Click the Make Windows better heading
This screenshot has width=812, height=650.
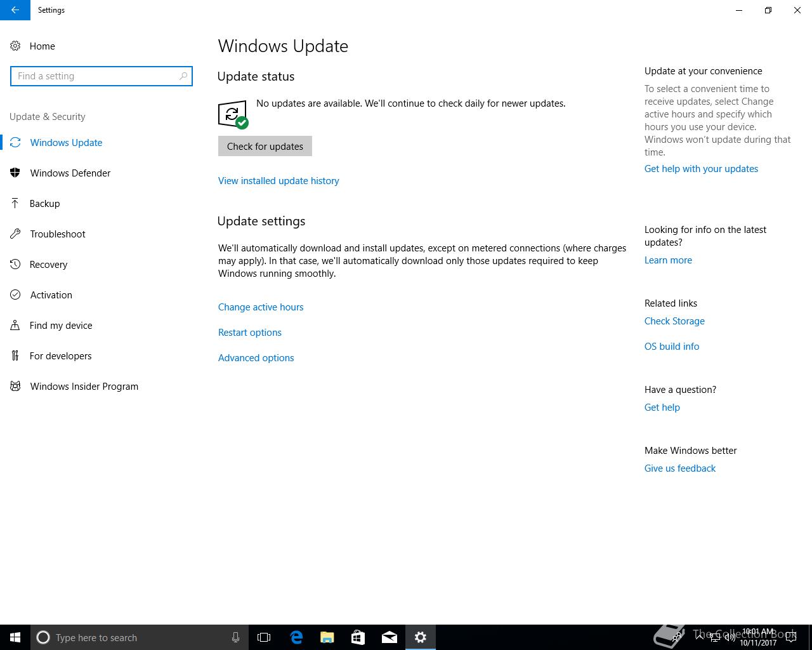691,451
